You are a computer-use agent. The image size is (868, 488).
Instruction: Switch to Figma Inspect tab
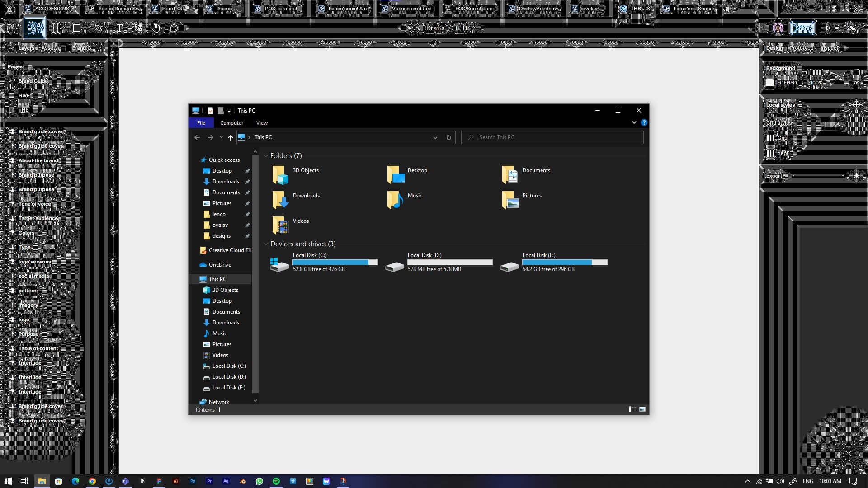click(830, 48)
